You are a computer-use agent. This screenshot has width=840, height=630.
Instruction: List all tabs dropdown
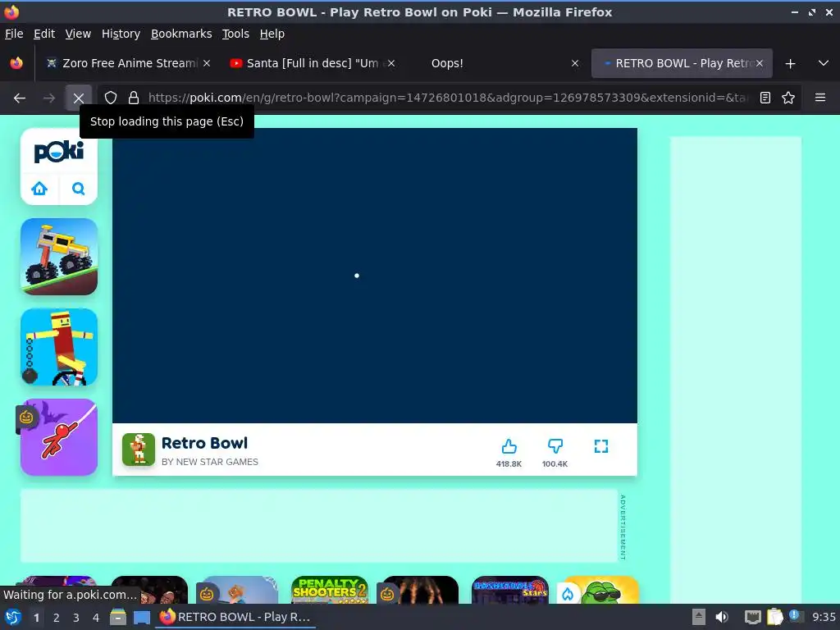click(x=824, y=63)
